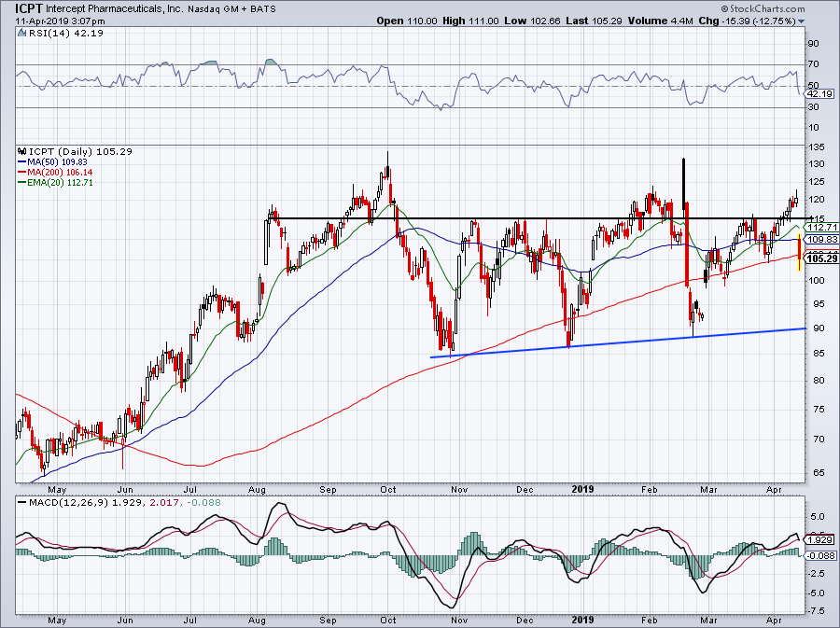Image resolution: width=840 pixels, height=628 pixels.
Task: Click the 10 level on RSI axis
Action: coord(813,128)
